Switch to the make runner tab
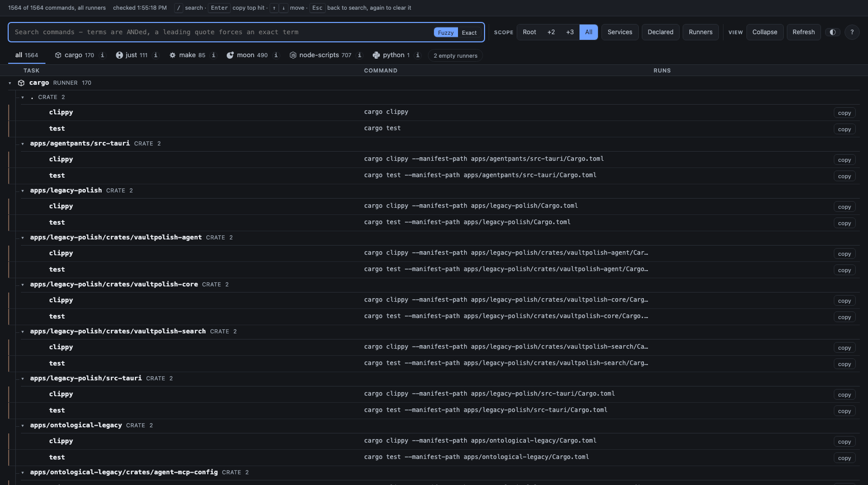 (187, 55)
